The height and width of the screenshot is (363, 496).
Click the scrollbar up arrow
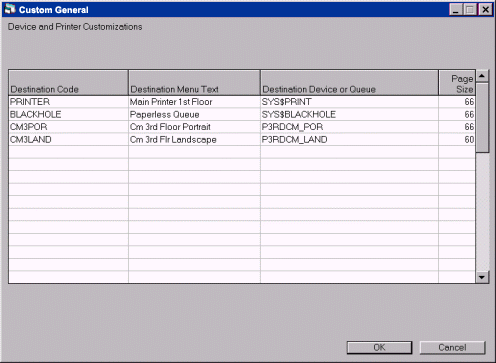tap(482, 76)
